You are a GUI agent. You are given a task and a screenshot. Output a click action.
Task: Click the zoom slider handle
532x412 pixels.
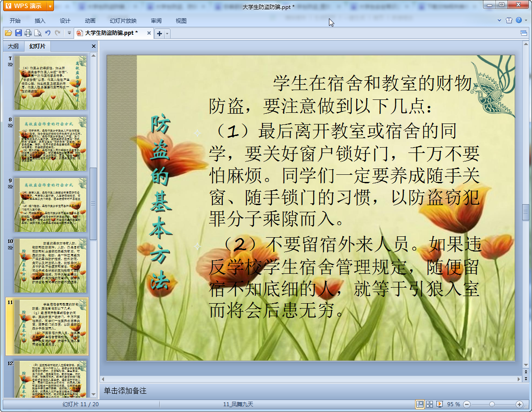[x=492, y=404]
